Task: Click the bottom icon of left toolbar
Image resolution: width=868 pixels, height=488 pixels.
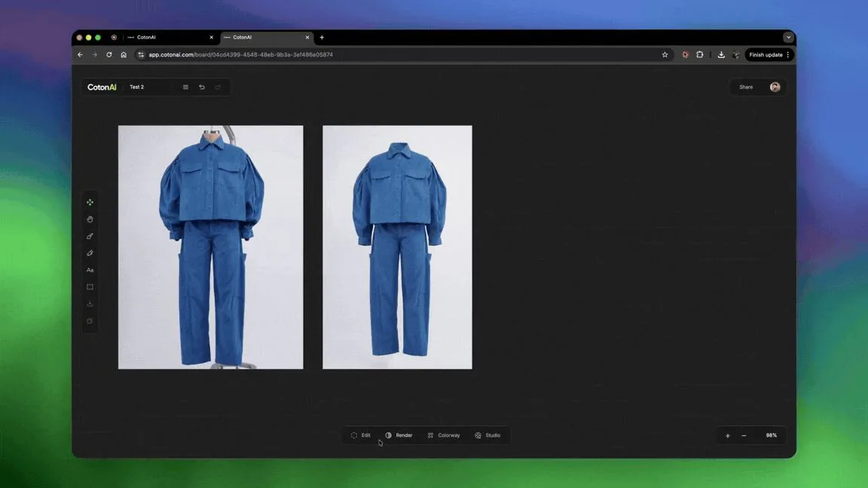Action: pyautogui.click(x=90, y=321)
